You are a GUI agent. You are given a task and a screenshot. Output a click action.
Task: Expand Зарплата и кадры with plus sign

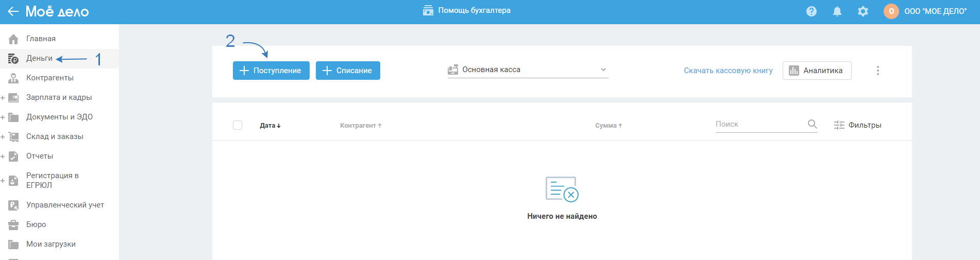point(3,98)
